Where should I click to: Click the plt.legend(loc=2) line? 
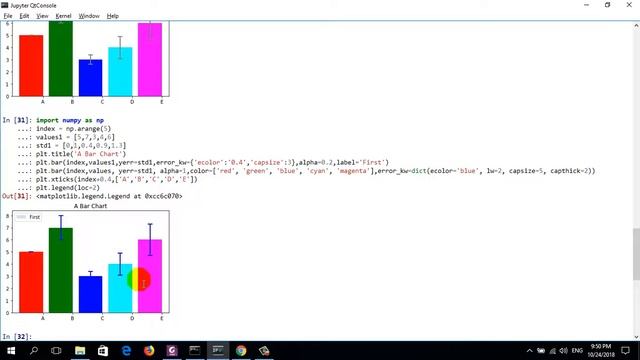click(x=68, y=188)
